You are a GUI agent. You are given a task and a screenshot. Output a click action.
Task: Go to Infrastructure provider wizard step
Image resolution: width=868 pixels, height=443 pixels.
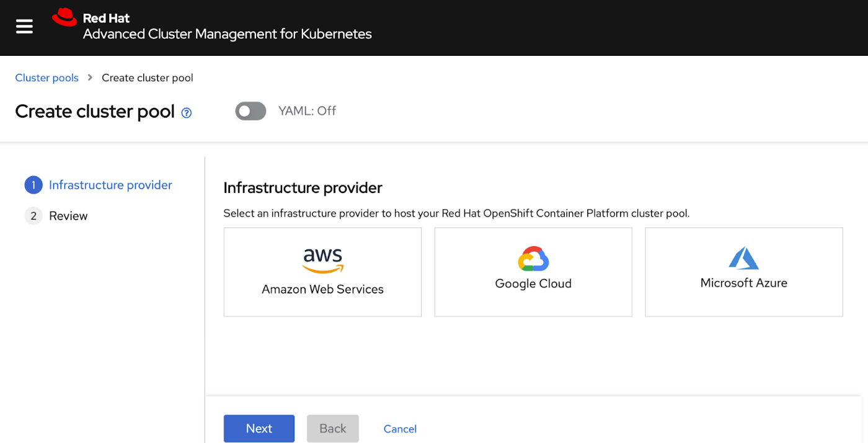110,185
